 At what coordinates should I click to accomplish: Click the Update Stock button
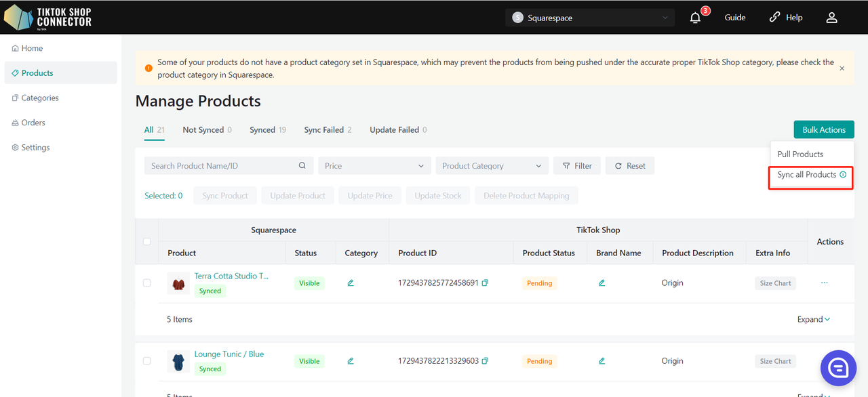click(438, 196)
